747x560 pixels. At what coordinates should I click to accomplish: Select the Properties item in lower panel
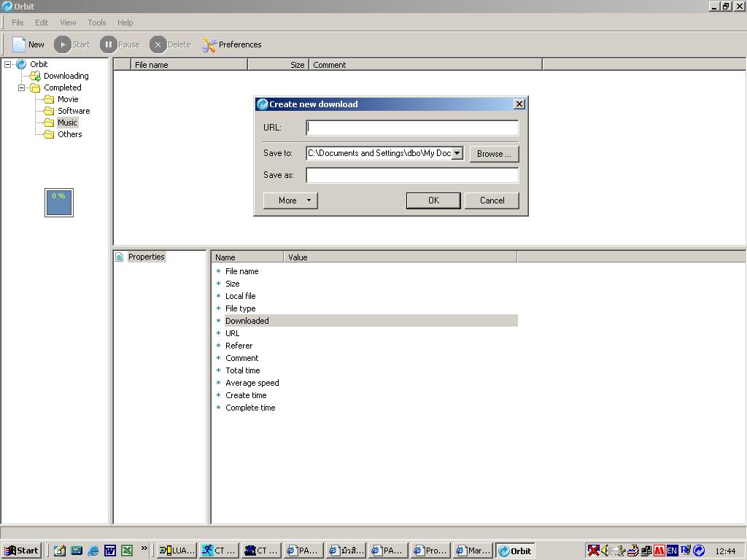[146, 257]
